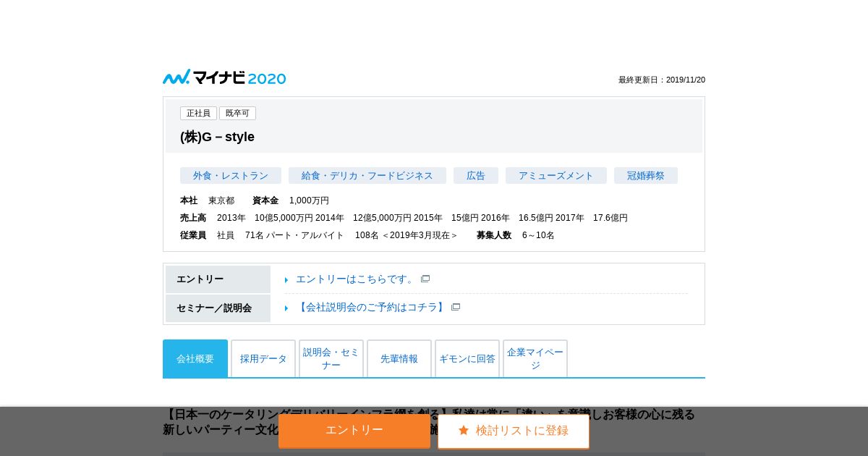The image size is (868, 456).
Task: Select the 先輩情報 tab
Action: pyautogui.click(x=399, y=358)
